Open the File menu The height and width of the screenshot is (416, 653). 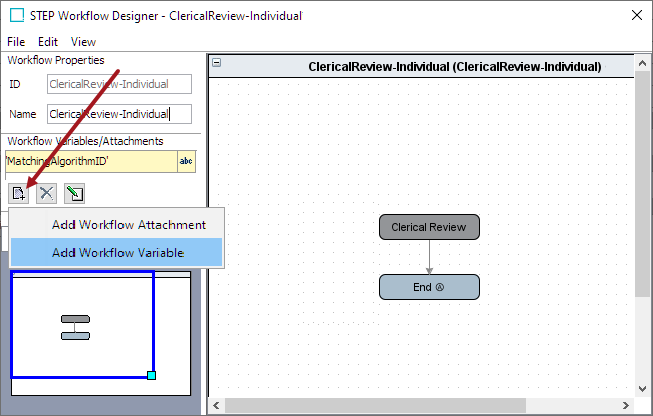[x=16, y=42]
